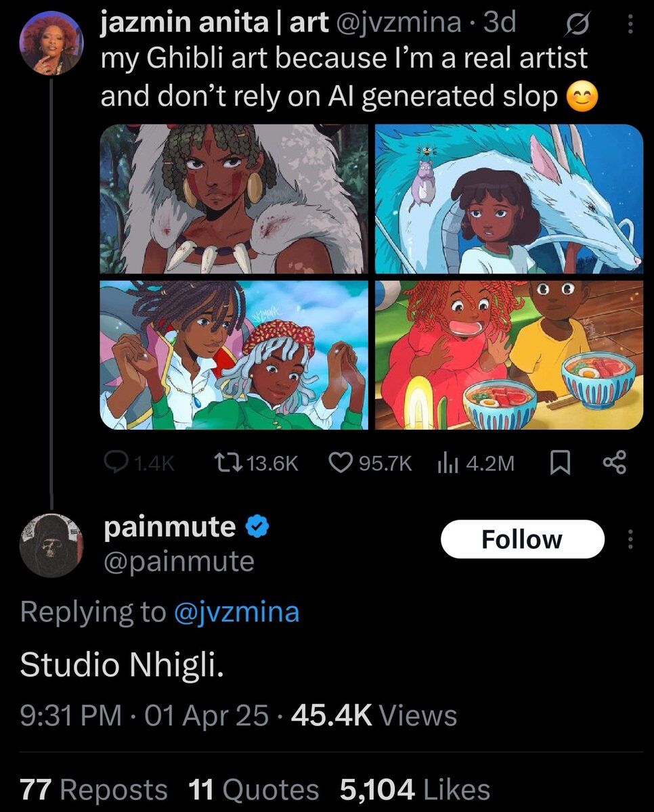Open the Ponyo ramen bowls artwork
Image resolution: width=654 pixels, height=812 pixels.
coord(508,355)
